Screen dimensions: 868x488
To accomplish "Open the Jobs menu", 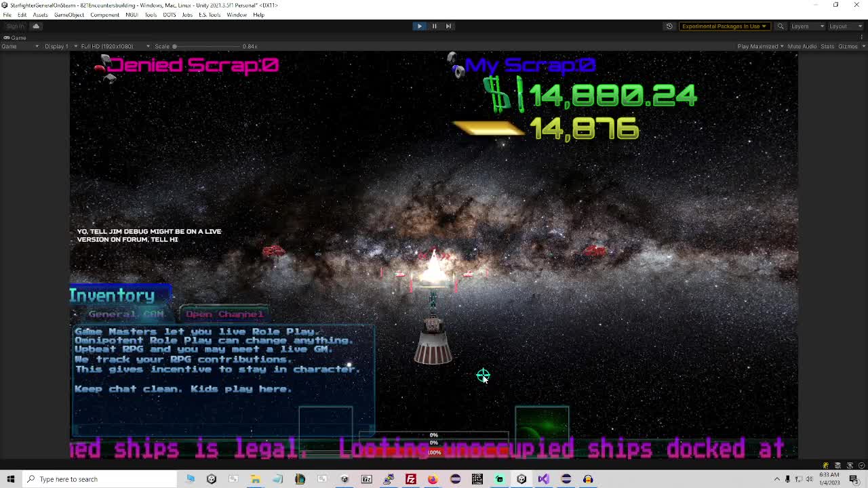I will pos(187,15).
